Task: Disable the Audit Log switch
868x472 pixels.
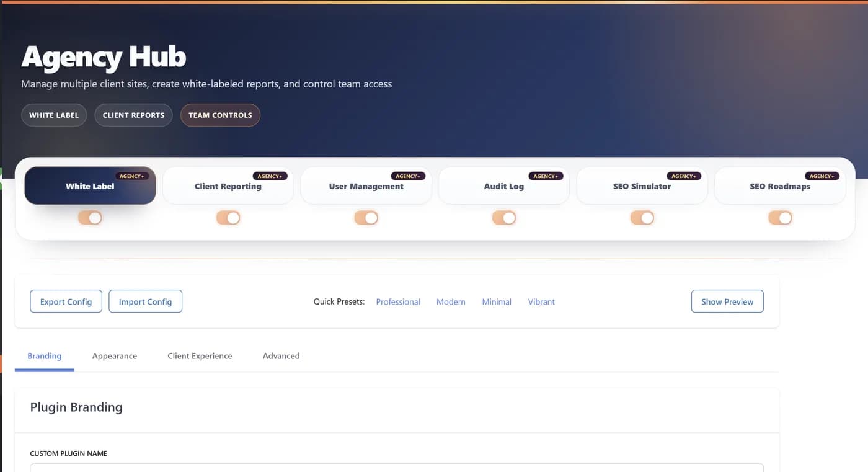Action: 504,218
